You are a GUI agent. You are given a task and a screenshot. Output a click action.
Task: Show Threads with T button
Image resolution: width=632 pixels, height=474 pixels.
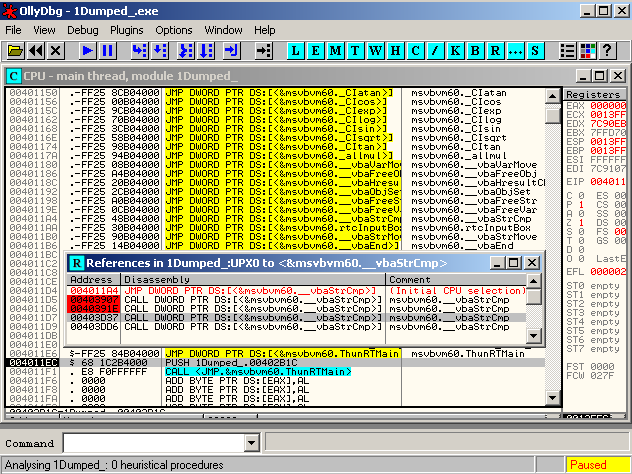[356, 51]
